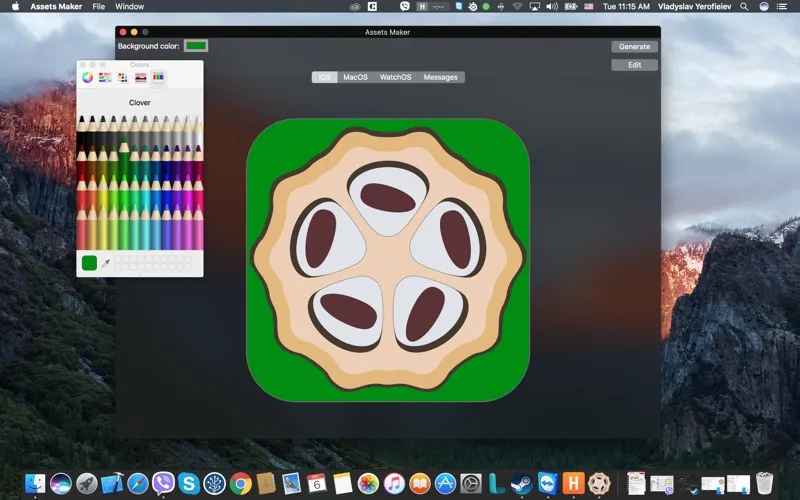800x500 pixels.
Task: Switch to the iOS platform tab
Action: (x=324, y=77)
